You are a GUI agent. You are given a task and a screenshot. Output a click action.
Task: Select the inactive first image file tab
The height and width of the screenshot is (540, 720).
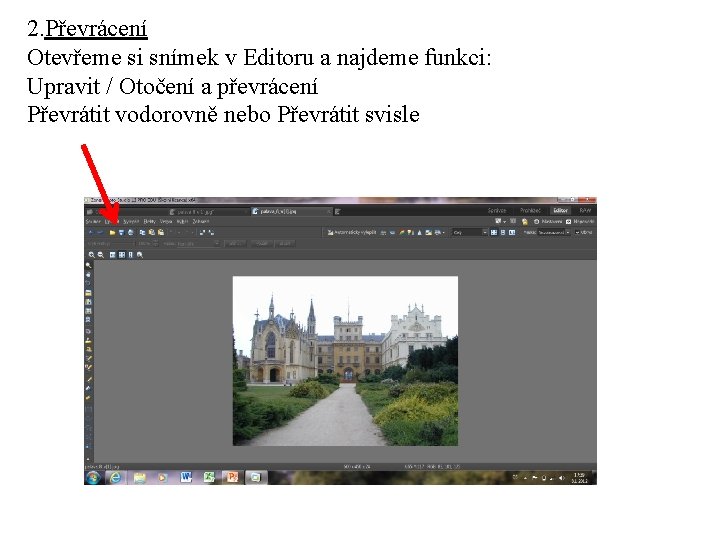coord(209,212)
